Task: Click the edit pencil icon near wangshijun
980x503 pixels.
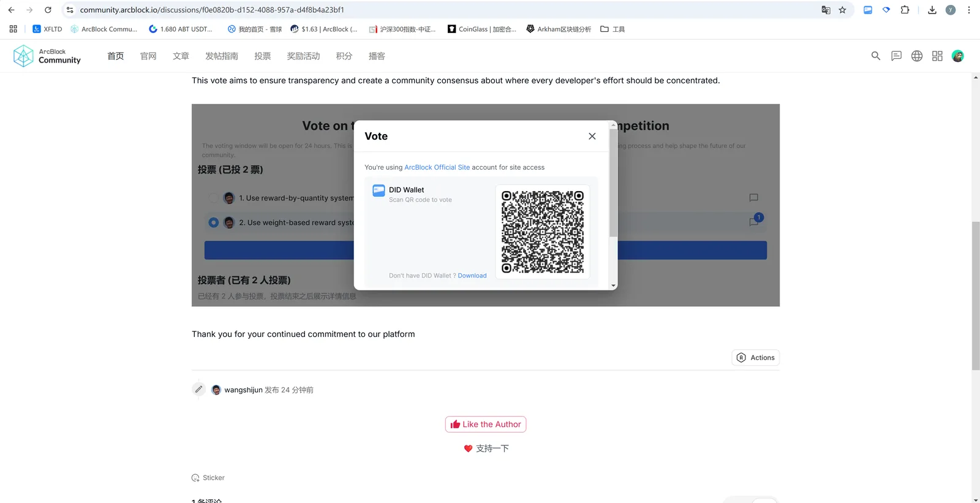Action: [198, 390]
